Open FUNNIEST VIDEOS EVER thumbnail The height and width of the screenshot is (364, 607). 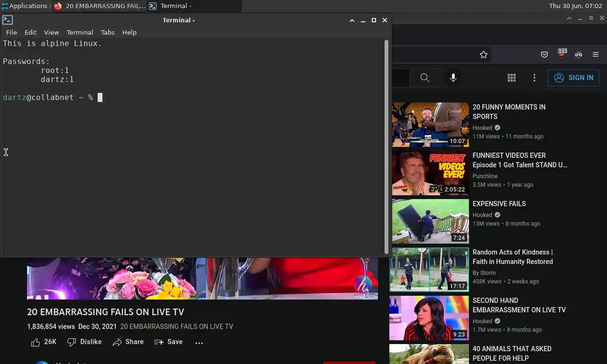(430, 173)
